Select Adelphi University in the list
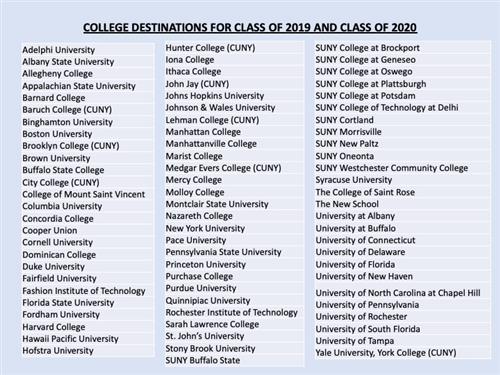This screenshot has width=500, height=375. pos(59,50)
